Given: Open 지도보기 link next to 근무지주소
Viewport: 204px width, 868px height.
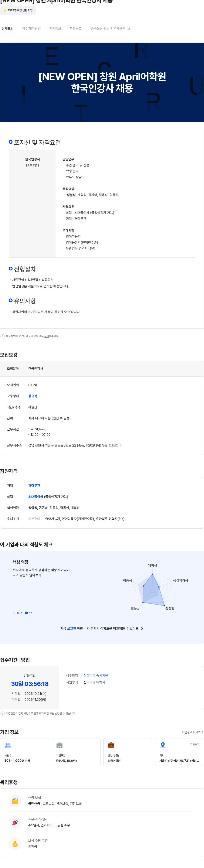Looking at the screenshot, I should point(114,445).
